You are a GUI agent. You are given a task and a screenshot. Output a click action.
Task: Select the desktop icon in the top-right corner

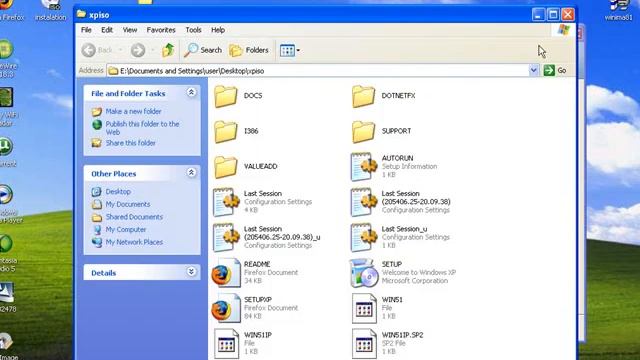pyautogui.click(x=619, y=11)
